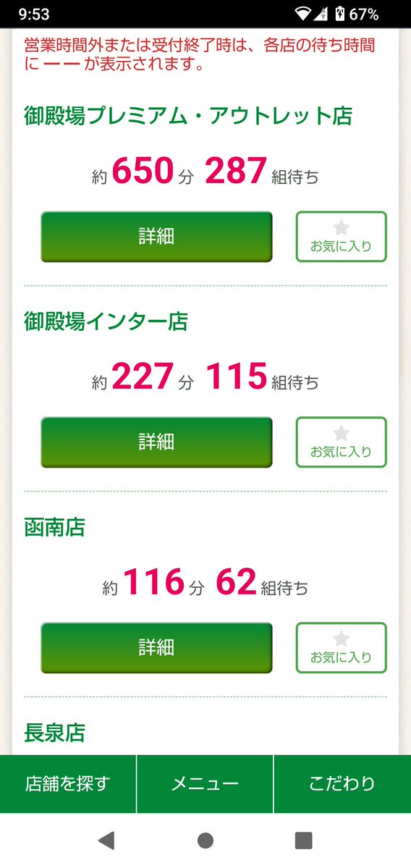Select the 御殿場プレミアム・アウトレット店 store heading

188,117
